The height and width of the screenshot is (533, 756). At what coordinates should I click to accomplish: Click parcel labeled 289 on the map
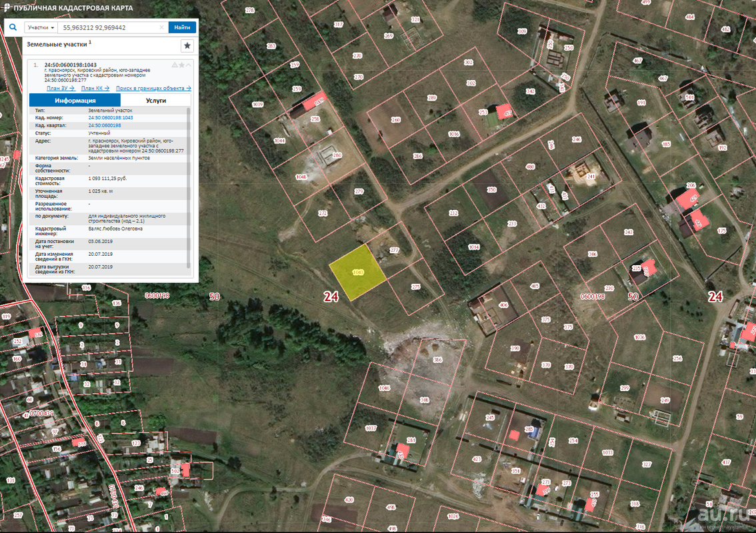tap(431, 98)
